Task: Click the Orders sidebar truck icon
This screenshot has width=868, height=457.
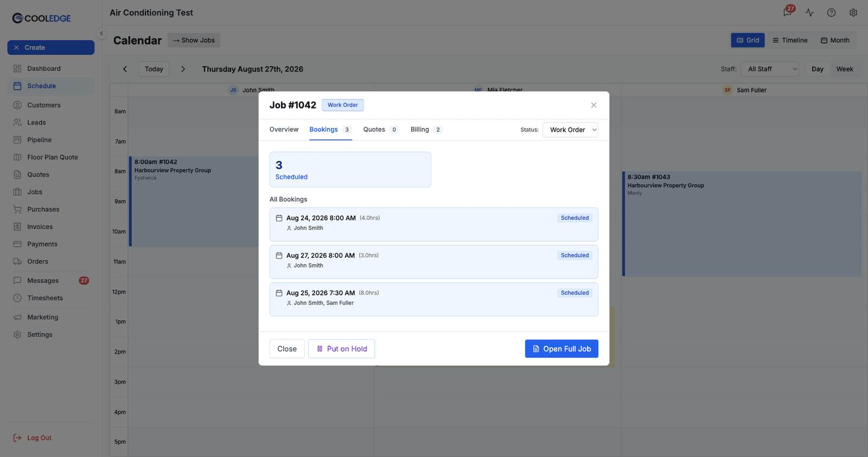Action: click(x=17, y=262)
